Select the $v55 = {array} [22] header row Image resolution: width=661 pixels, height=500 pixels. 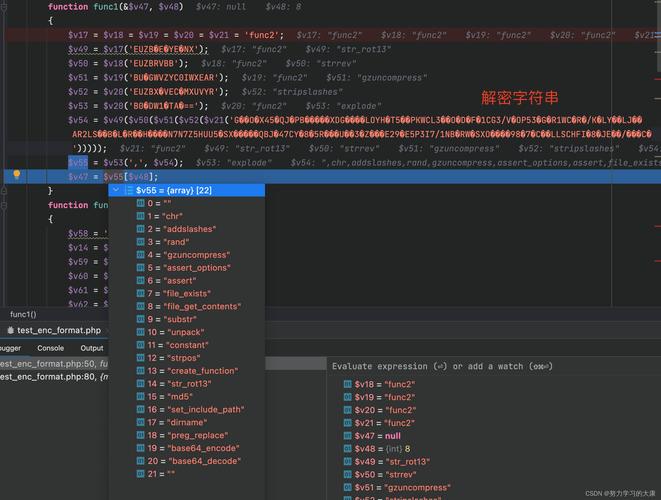click(x=187, y=191)
